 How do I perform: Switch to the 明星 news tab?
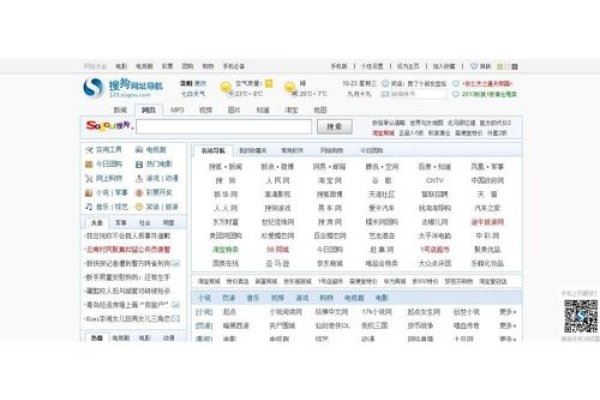[x=168, y=222]
